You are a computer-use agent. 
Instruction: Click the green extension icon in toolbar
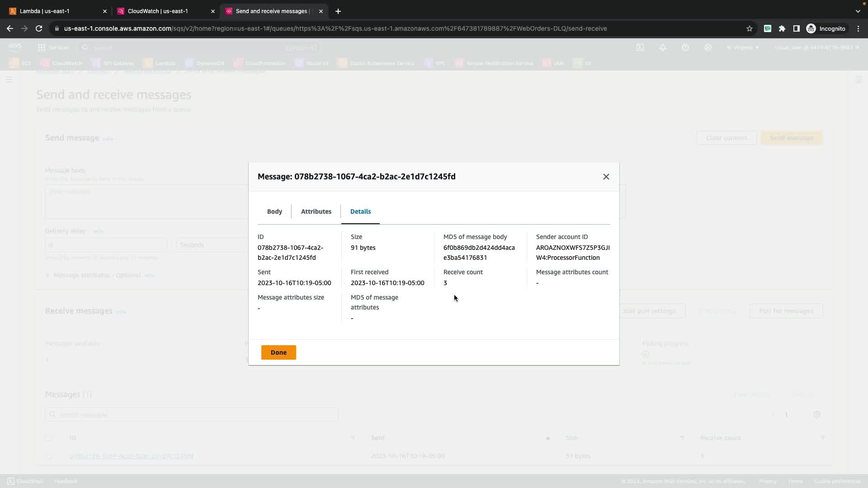tap(768, 28)
